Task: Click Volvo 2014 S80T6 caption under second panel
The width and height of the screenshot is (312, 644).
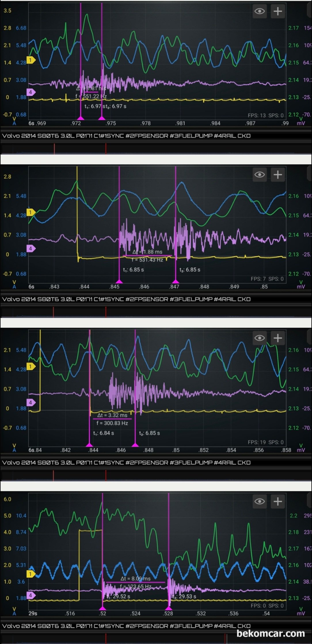Action: (126, 299)
